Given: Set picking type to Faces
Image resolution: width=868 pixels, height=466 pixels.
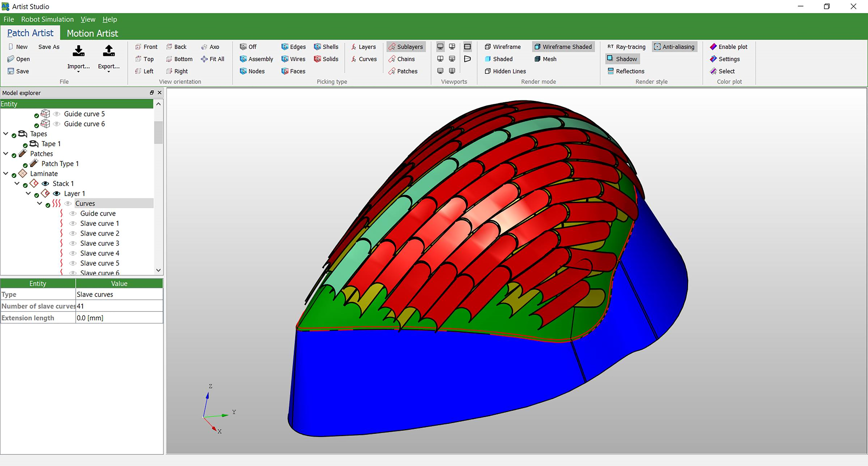Looking at the screenshot, I should pyautogui.click(x=293, y=71).
